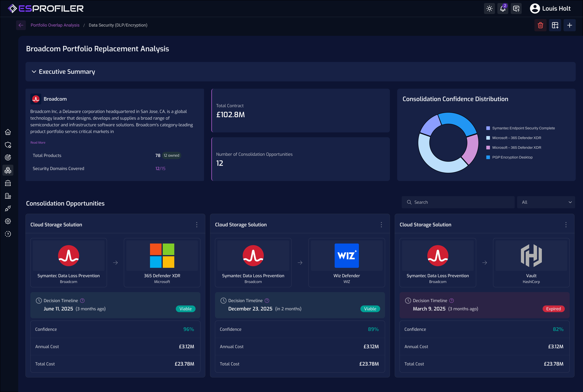Click Decision Timeline help icon for March 9, 2025
The width and height of the screenshot is (583, 392).
tap(452, 301)
